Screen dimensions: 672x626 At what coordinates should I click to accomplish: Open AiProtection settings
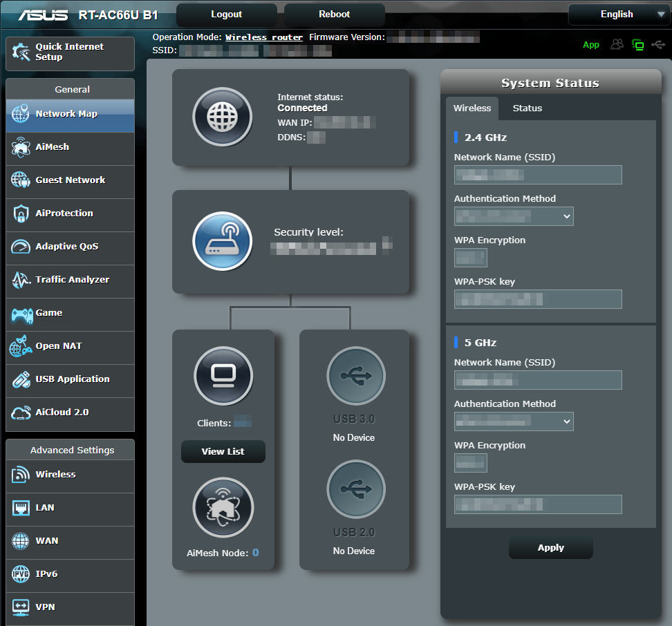click(x=62, y=215)
